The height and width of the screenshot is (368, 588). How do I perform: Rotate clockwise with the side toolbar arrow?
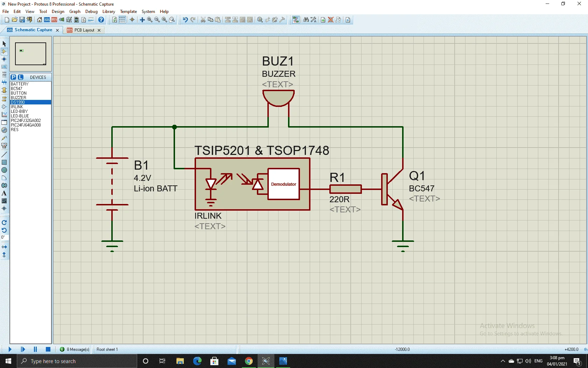click(4, 223)
